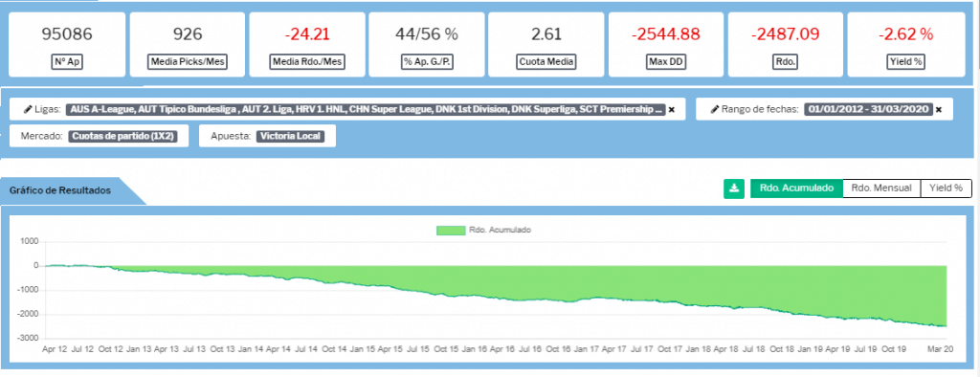Click the Gráfico de Resultados section header
This screenshot has width=980, height=377.
pyautogui.click(x=60, y=190)
